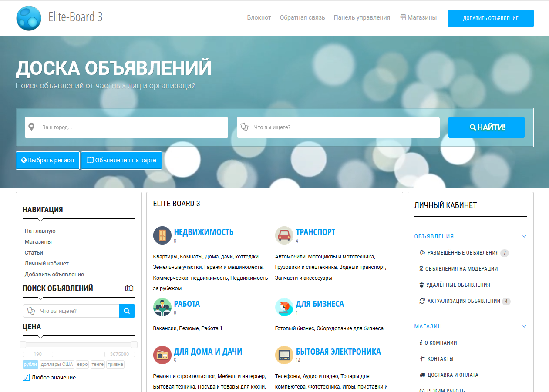
Task: Click the Работа category icon
Action: point(162,307)
